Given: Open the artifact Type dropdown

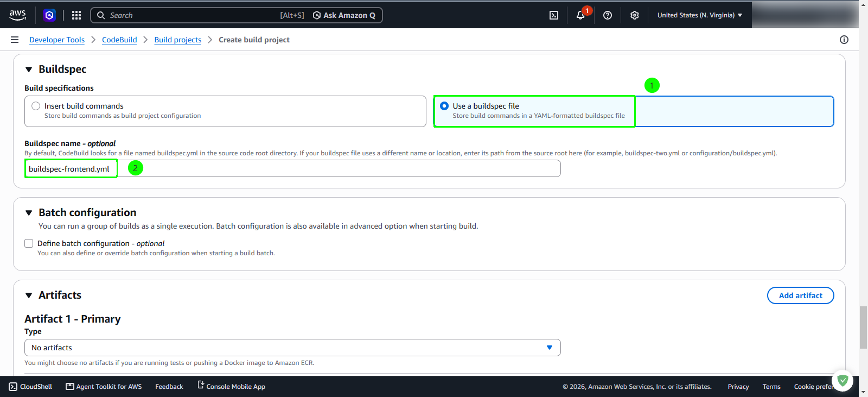Looking at the screenshot, I should coord(292,348).
